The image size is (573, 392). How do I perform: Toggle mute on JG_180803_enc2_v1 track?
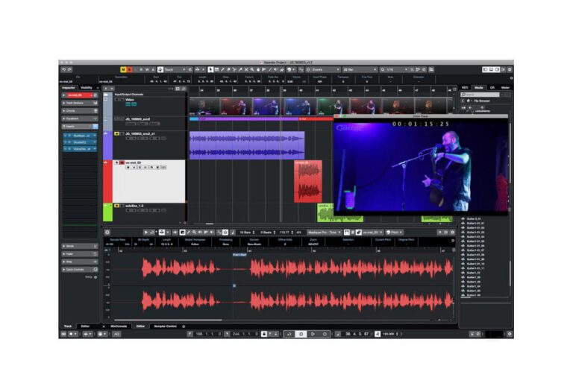116,134
